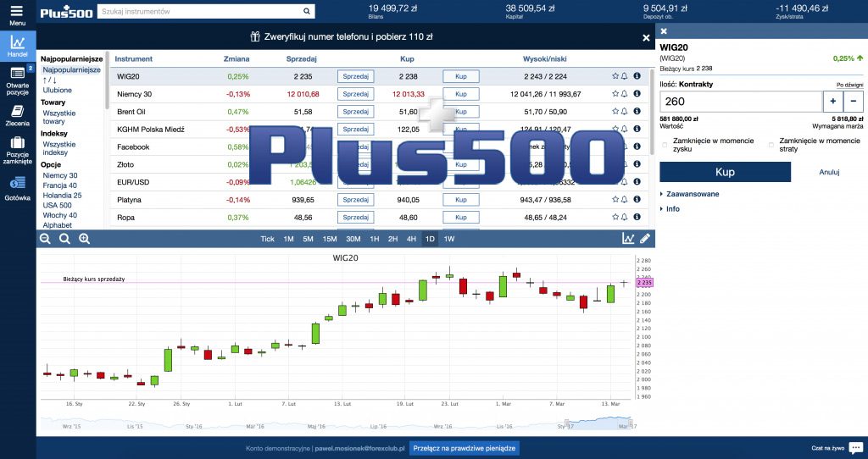
Task: Expand the Info section
Action: click(x=670, y=208)
